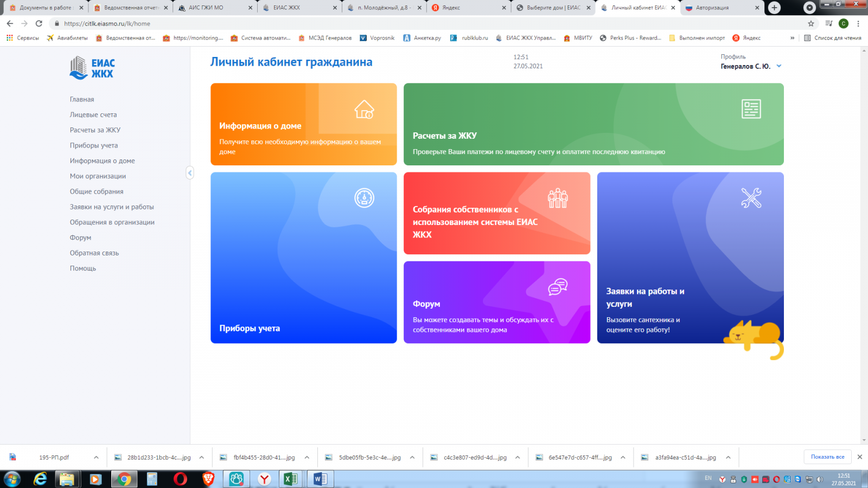Open File Explorer from the taskbar

point(67,479)
